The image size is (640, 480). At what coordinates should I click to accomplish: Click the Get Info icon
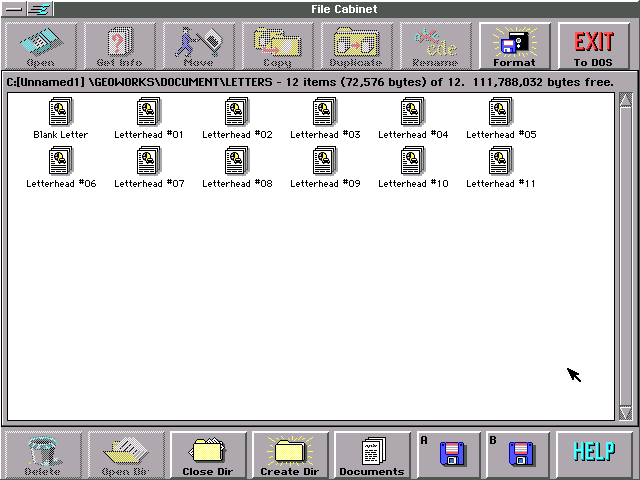(x=120, y=46)
